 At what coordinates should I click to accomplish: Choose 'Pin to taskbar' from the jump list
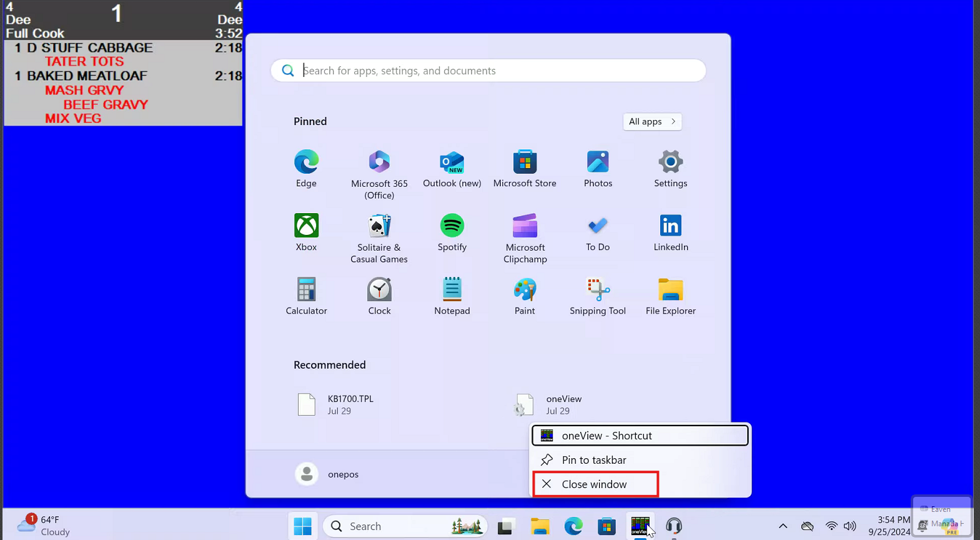coord(640,460)
